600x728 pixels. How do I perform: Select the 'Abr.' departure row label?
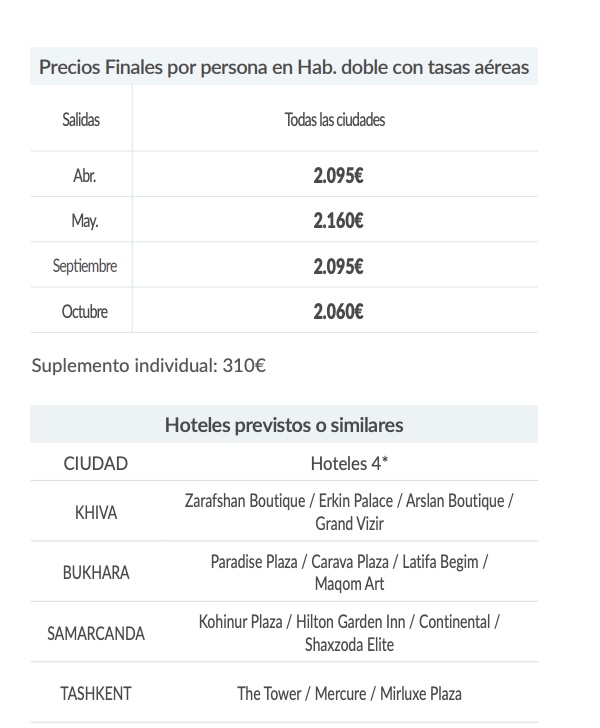click(84, 175)
